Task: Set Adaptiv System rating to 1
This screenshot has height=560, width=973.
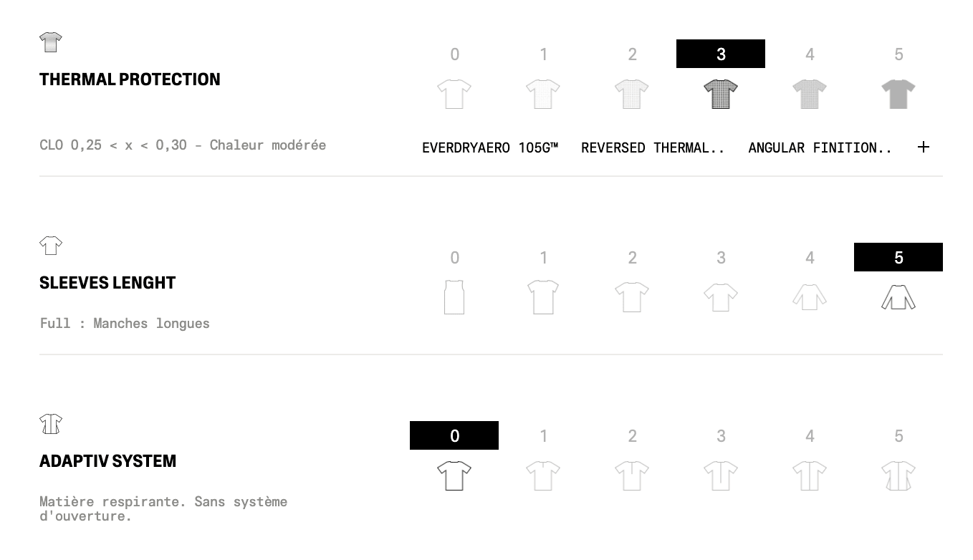Action: pos(543,435)
